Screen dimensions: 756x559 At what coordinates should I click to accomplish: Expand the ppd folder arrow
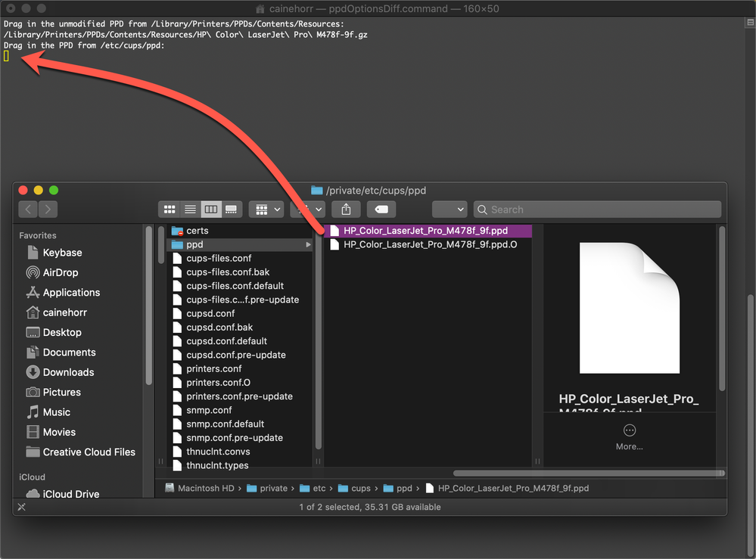click(x=308, y=245)
